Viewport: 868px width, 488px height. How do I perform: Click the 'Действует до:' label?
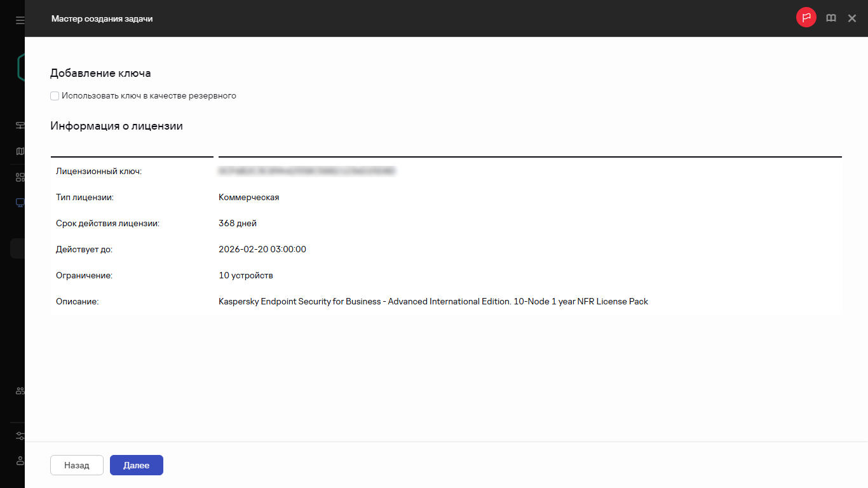pos(84,249)
